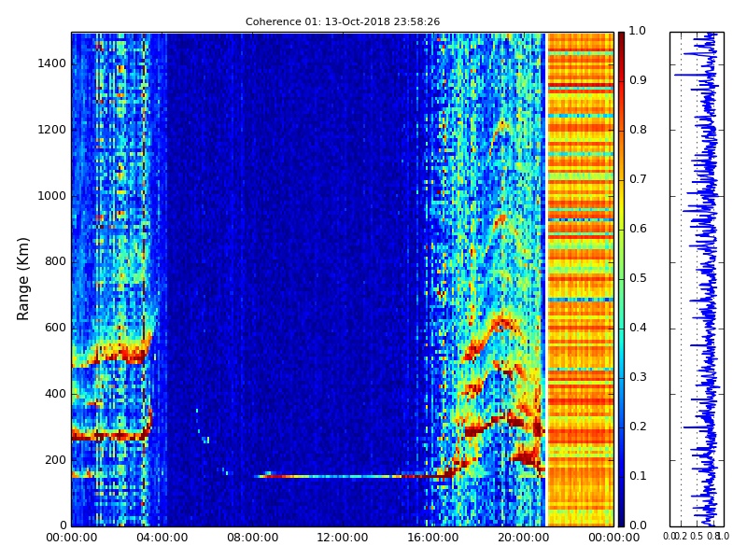Screen dimensions: 747x560
Task: Click the x-axis time label 16:00:00
Action: point(433,538)
